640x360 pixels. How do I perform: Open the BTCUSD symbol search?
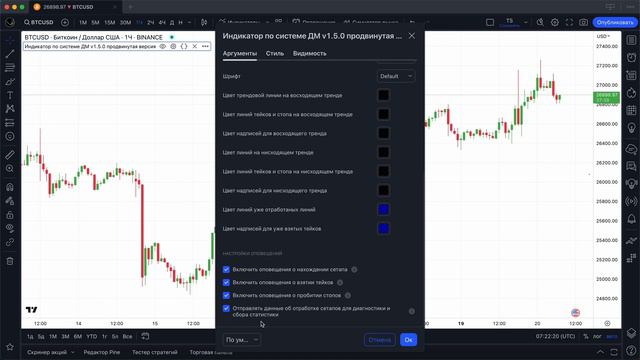point(38,22)
